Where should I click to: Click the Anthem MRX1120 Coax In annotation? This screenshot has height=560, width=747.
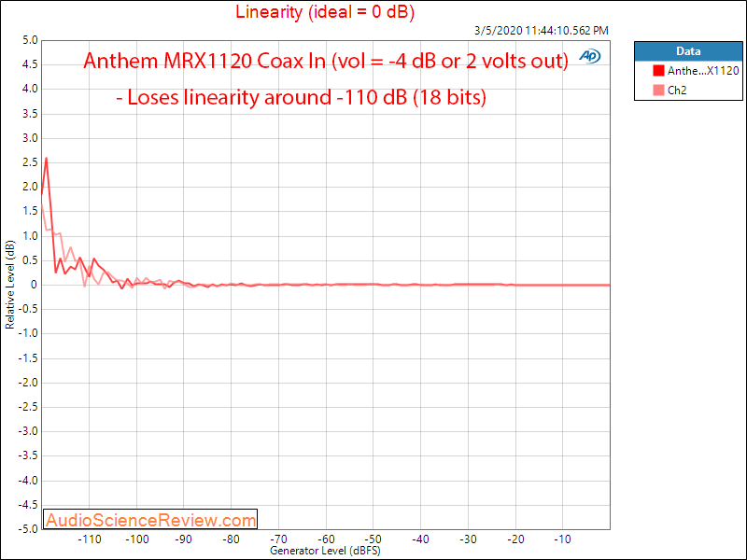(326, 61)
